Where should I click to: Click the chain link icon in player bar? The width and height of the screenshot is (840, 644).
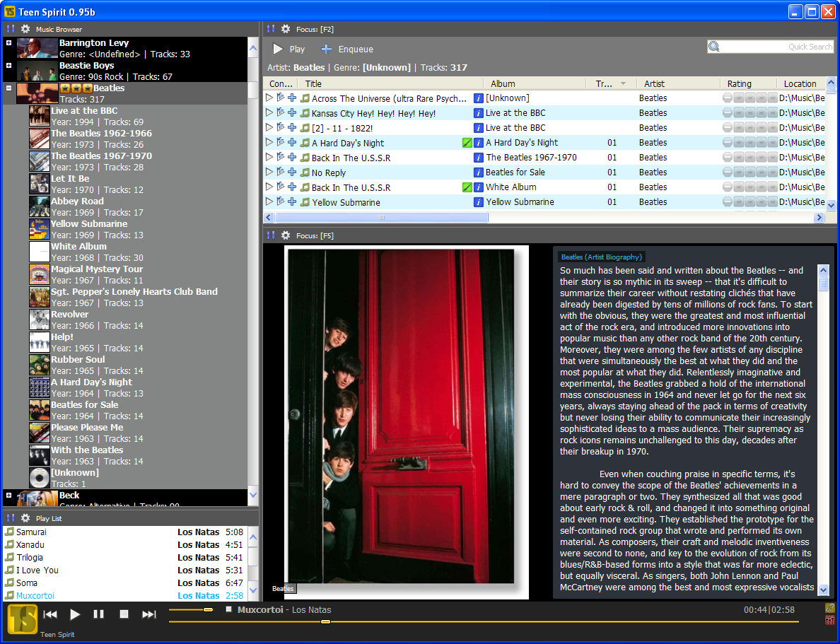829,607
